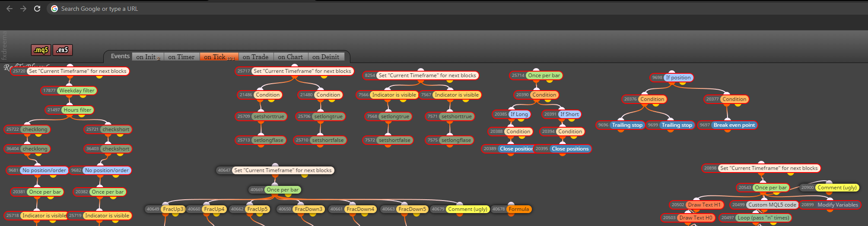Select Once per bar block 20381
This screenshot has width=868, height=226.
pyautogui.click(x=37, y=192)
